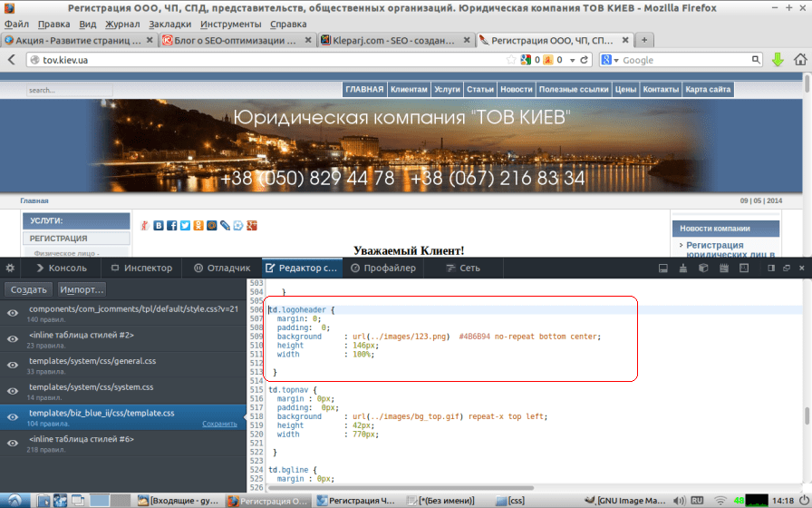Image resolution: width=812 pixels, height=508 pixels.
Task: Open the Закладки menu
Action: coord(169,24)
